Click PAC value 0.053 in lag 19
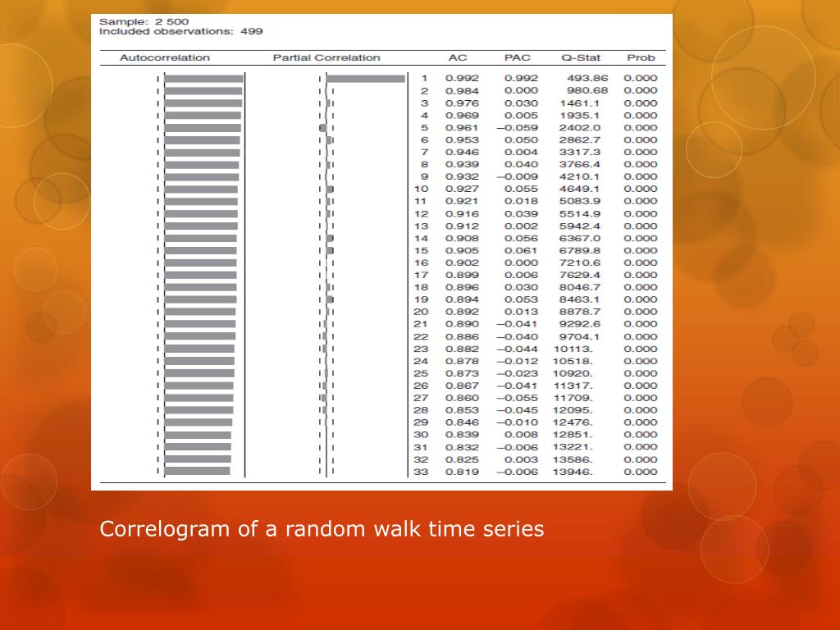This screenshot has height=630, width=840. [521, 300]
